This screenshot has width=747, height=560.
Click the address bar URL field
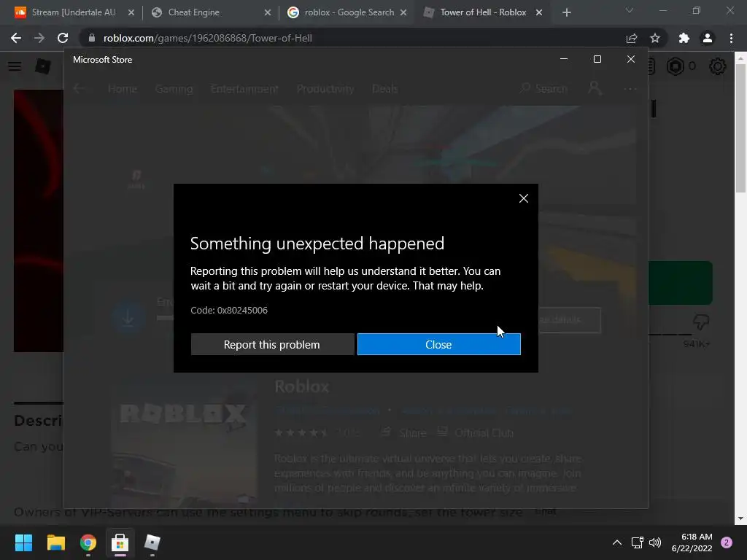[352, 38]
